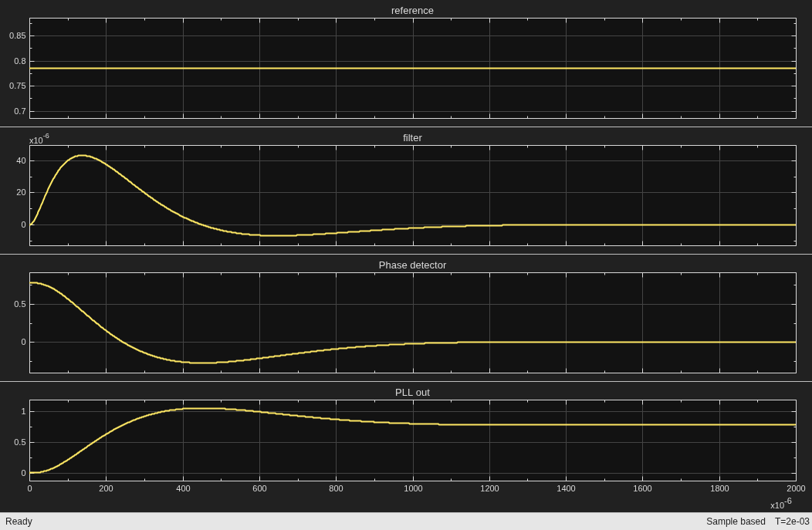Screen dimensions: 812x530
Task: Click "Sample based" in the status bar
Action: pyautogui.click(x=736, y=522)
